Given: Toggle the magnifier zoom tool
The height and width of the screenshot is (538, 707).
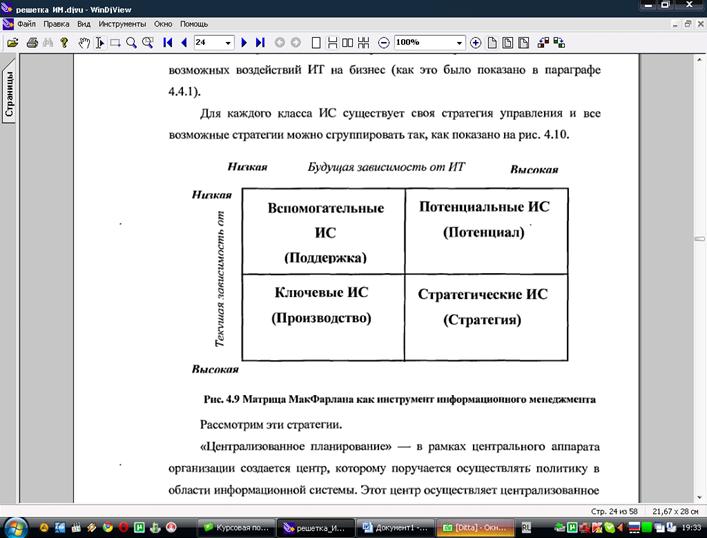Looking at the screenshot, I should (132, 43).
